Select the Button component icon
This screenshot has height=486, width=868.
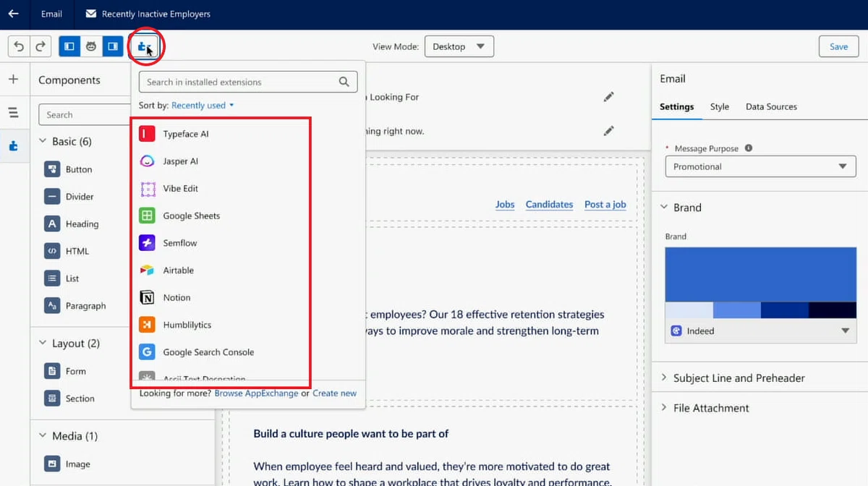(x=51, y=169)
